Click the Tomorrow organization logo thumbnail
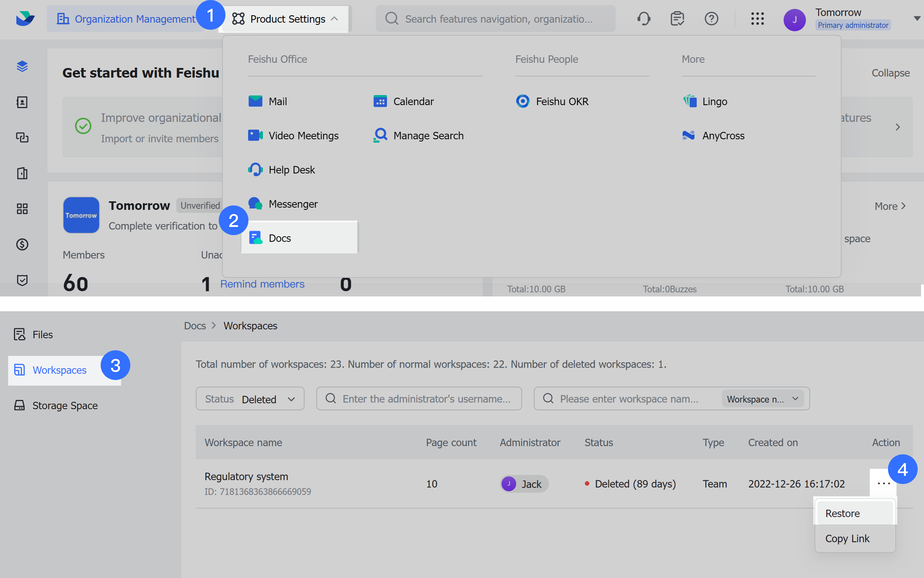The height and width of the screenshot is (578, 924). point(81,215)
